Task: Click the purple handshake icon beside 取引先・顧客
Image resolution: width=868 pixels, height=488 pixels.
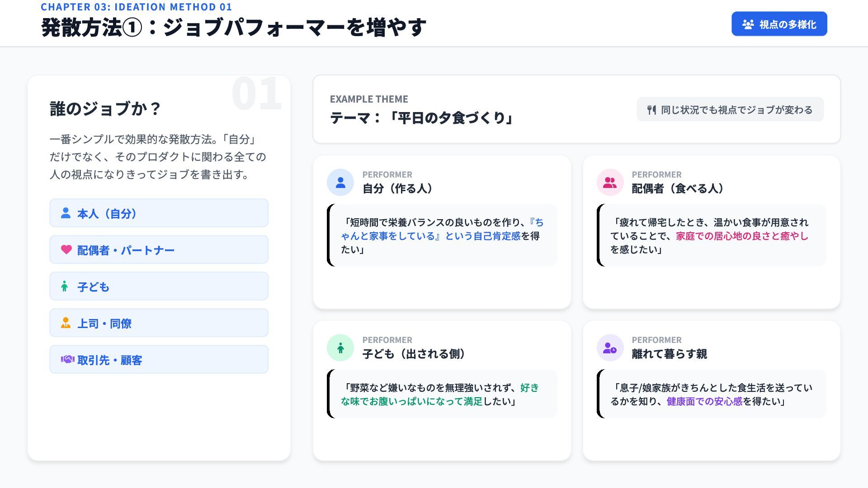Action: 67,359
